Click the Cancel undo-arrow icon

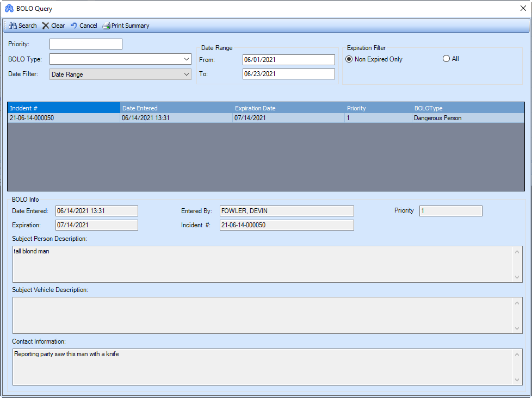[73, 25]
